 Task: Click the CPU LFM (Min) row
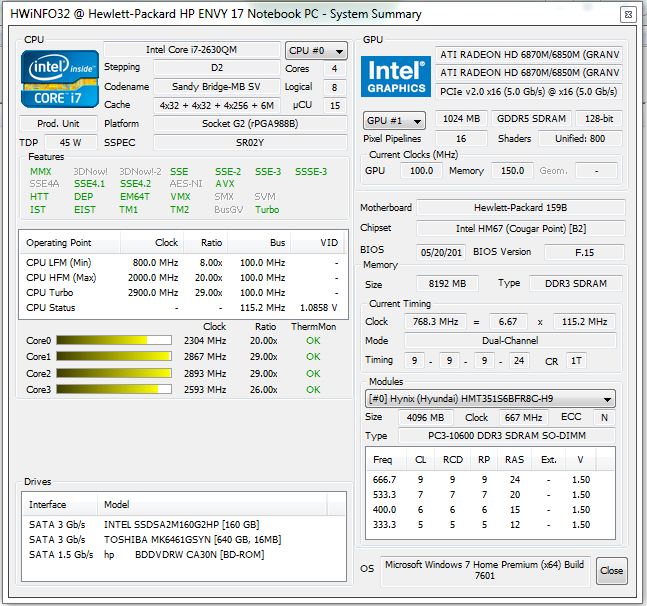click(x=184, y=262)
